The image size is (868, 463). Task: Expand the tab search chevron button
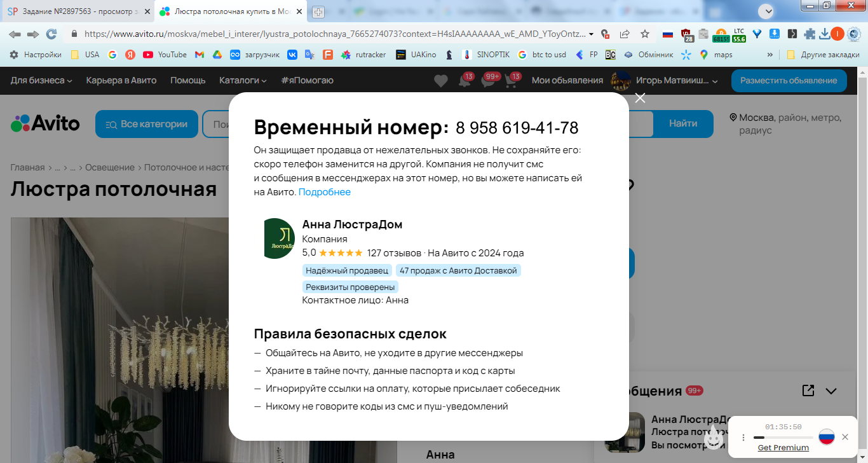[766, 11]
